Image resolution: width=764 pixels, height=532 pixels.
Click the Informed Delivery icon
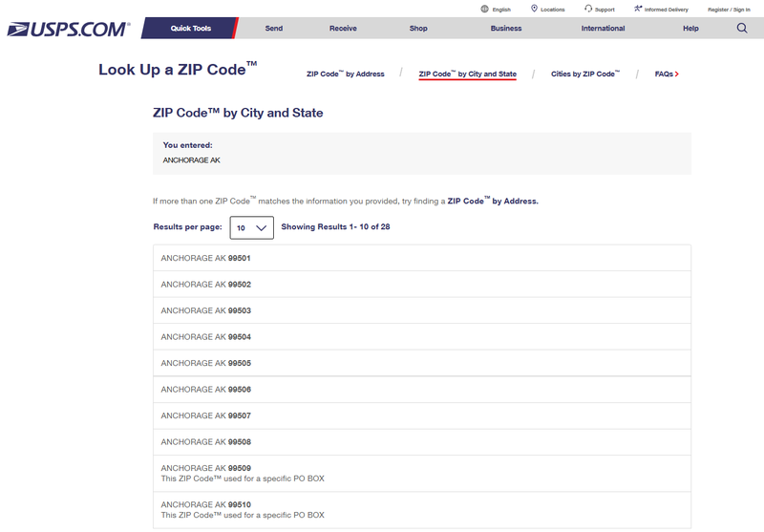point(638,9)
